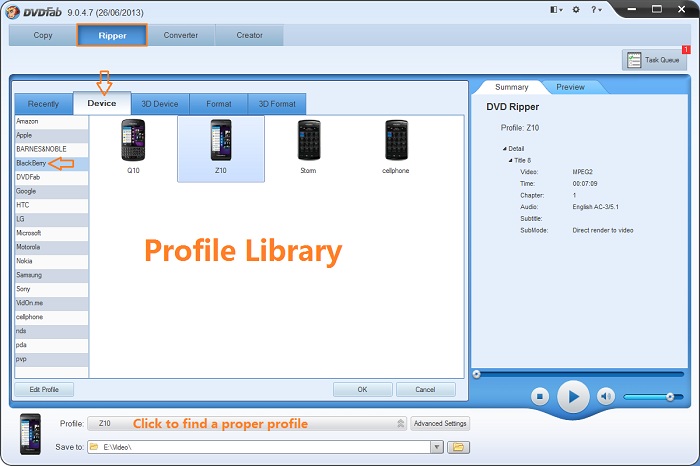700x466 pixels.
Task: Select BlackBerry in the brand list
Action: click(x=51, y=163)
